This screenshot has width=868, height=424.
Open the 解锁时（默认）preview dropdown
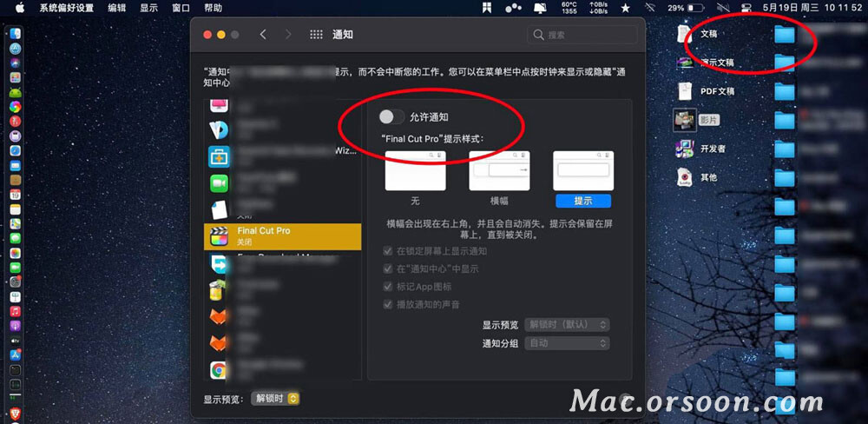[x=568, y=324]
